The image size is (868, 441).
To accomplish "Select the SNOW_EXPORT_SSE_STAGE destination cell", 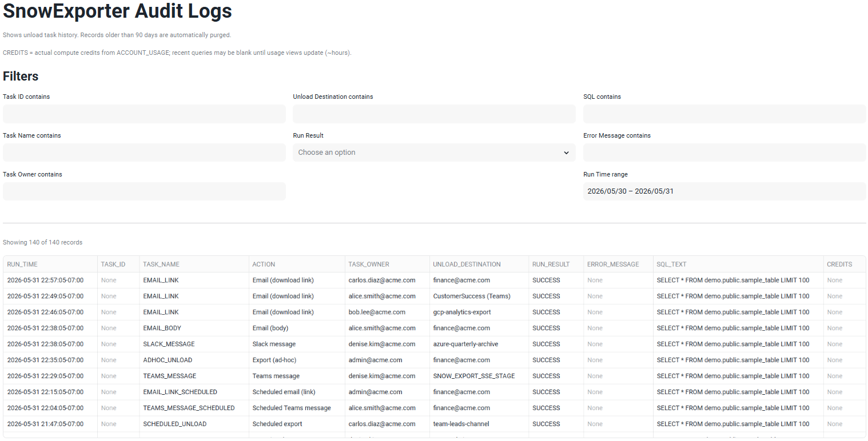I will (479, 376).
